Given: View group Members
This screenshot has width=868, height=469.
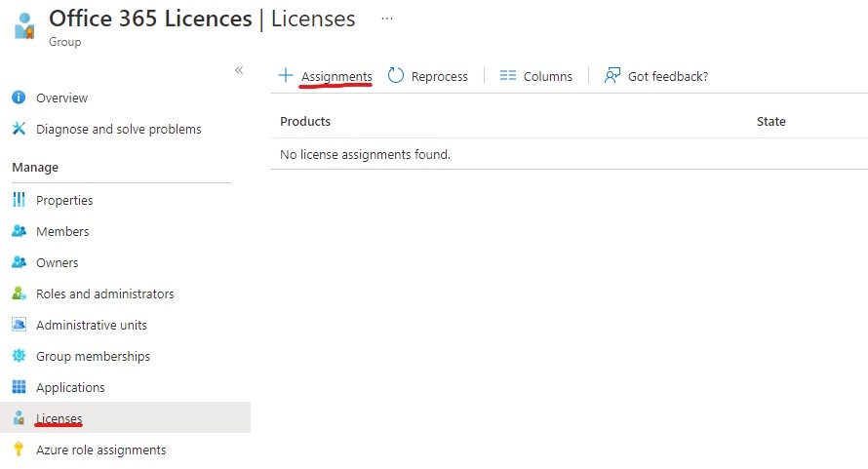Looking at the screenshot, I should point(62,231).
